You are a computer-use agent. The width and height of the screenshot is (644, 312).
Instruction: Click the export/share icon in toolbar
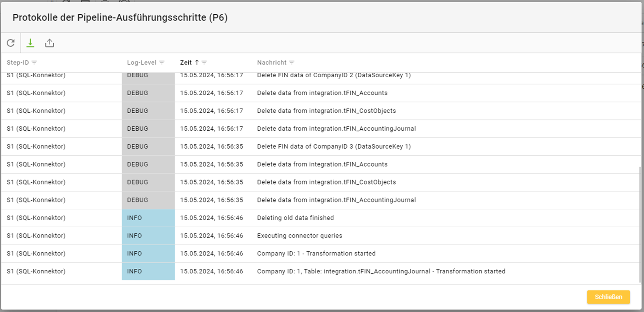pyautogui.click(x=49, y=43)
